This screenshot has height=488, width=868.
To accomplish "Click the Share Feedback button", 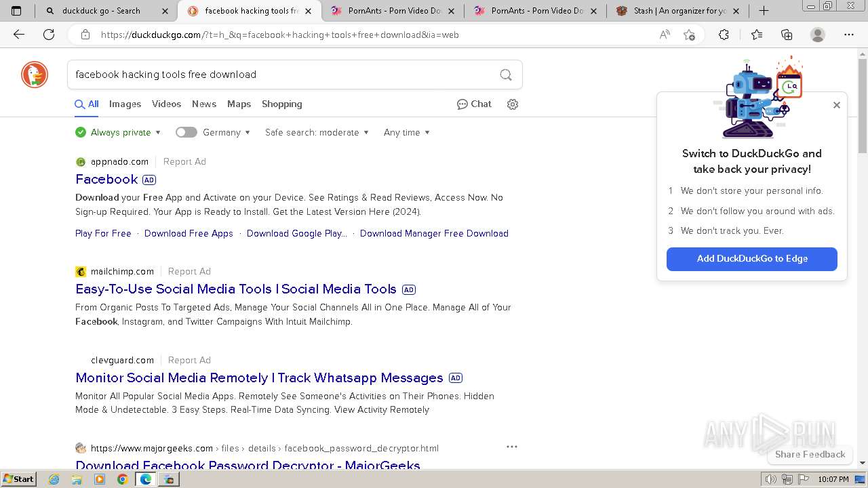I will 810,455.
